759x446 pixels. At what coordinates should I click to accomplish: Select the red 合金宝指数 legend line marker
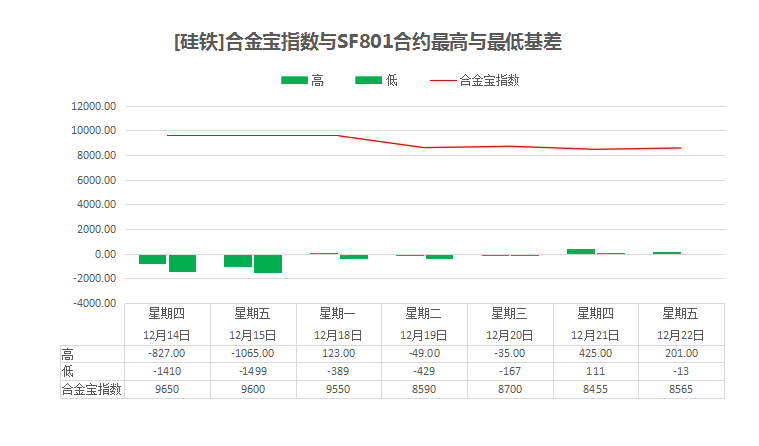coord(442,81)
